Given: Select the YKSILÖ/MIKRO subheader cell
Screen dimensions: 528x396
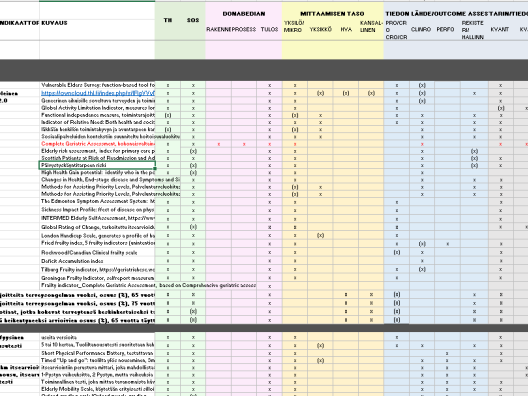Looking at the screenshot, I should [x=295, y=26].
